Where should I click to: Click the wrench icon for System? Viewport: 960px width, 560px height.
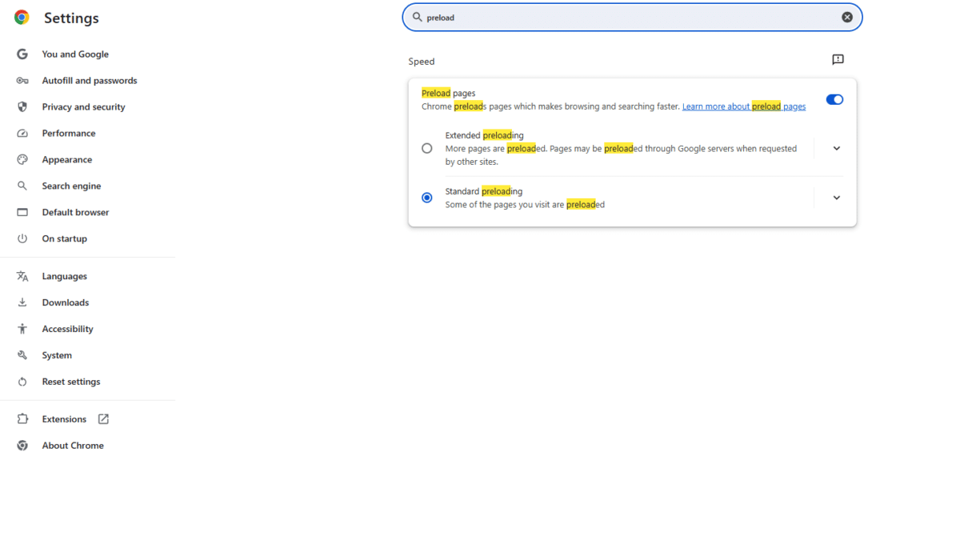(22, 356)
